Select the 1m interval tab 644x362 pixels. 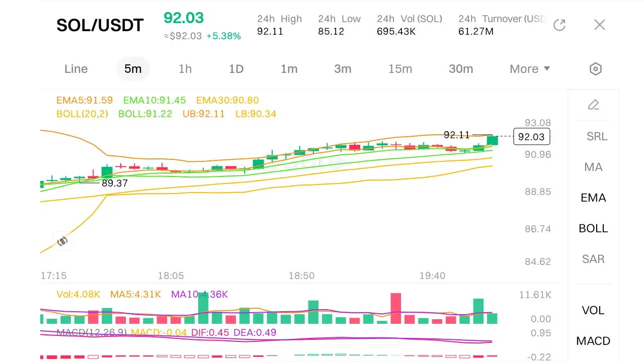[x=289, y=69]
